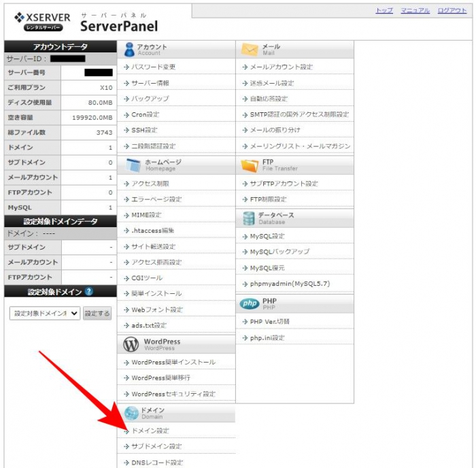Open エラーページ設定
Image resolution: width=476 pixels, height=468 pixels.
point(156,199)
